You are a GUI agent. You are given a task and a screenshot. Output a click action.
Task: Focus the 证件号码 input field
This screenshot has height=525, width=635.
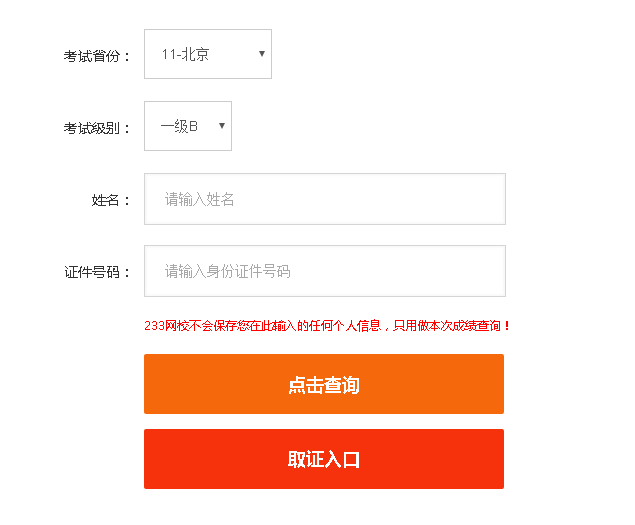(x=324, y=271)
